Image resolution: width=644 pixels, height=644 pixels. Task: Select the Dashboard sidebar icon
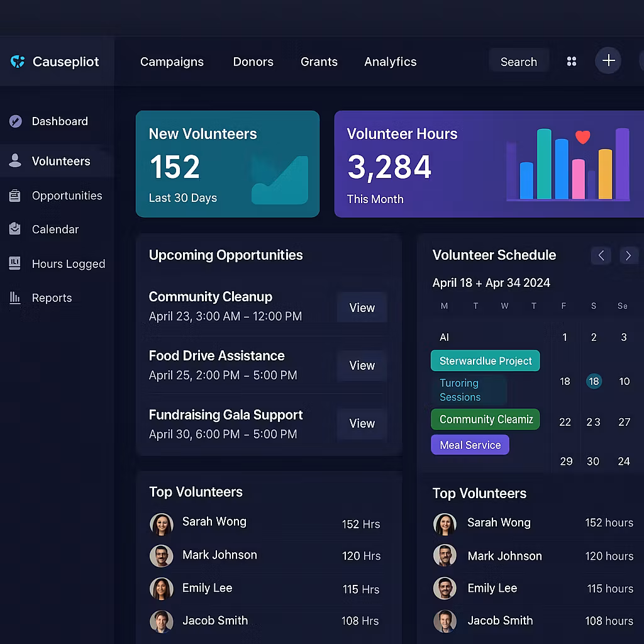pyautogui.click(x=15, y=121)
